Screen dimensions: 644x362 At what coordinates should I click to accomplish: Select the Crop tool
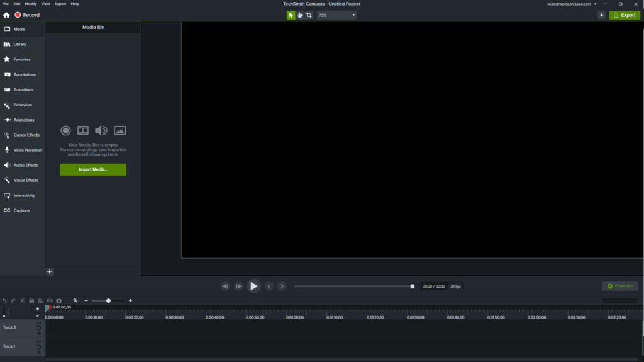pyautogui.click(x=309, y=15)
